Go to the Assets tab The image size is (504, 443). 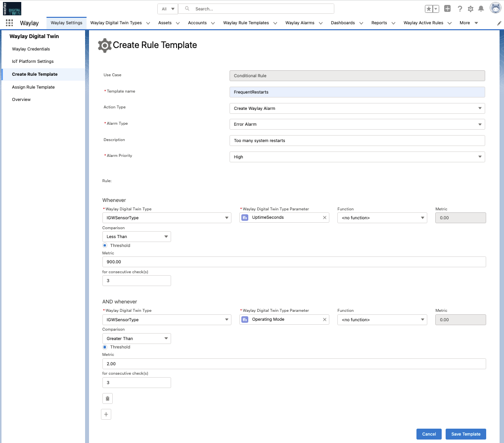165,23
